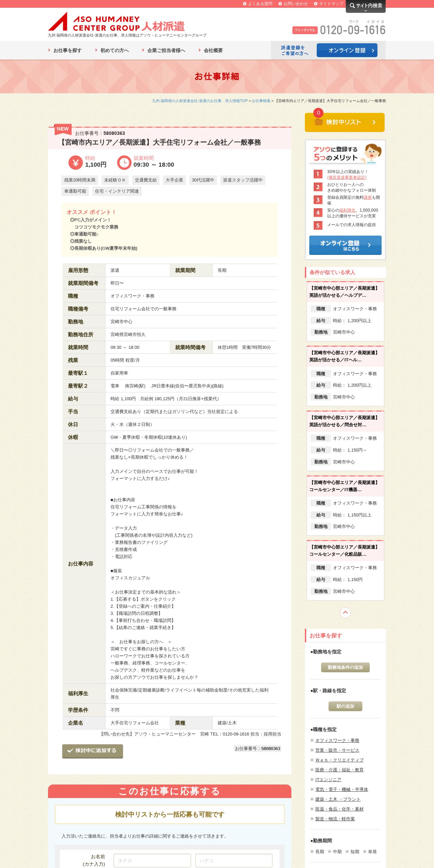Click the 住宅・インテリア関連 tag
The height and width of the screenshot is (868, 434).
tap(117, 191)
